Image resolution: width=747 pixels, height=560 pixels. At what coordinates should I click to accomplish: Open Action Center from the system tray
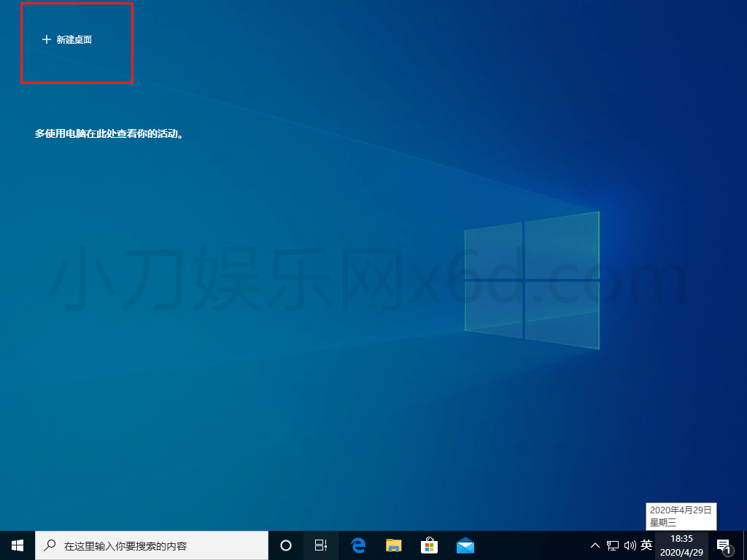click(724, 545)
